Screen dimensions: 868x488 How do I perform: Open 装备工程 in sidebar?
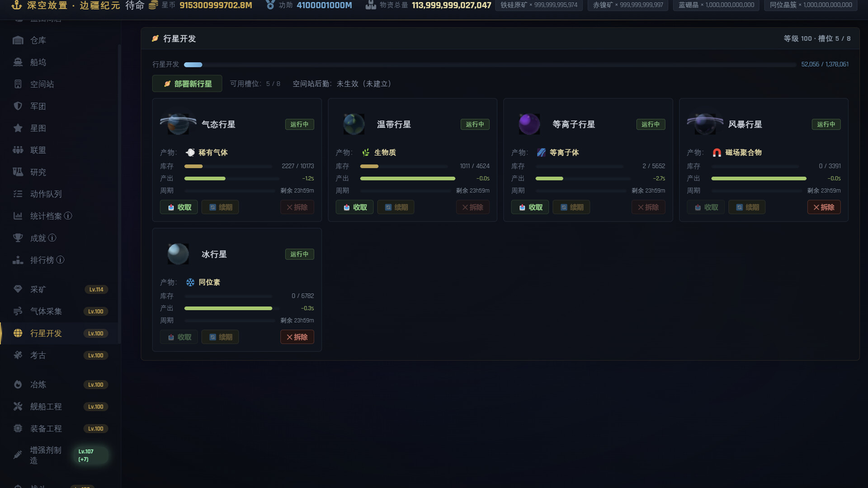pos(60,428)
